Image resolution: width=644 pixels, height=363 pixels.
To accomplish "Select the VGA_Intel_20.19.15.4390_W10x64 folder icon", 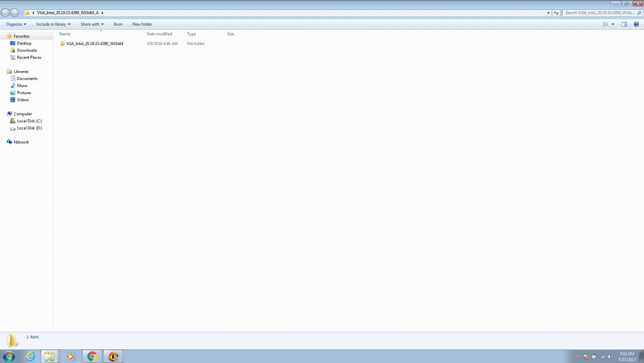I will tap(62, 44).
